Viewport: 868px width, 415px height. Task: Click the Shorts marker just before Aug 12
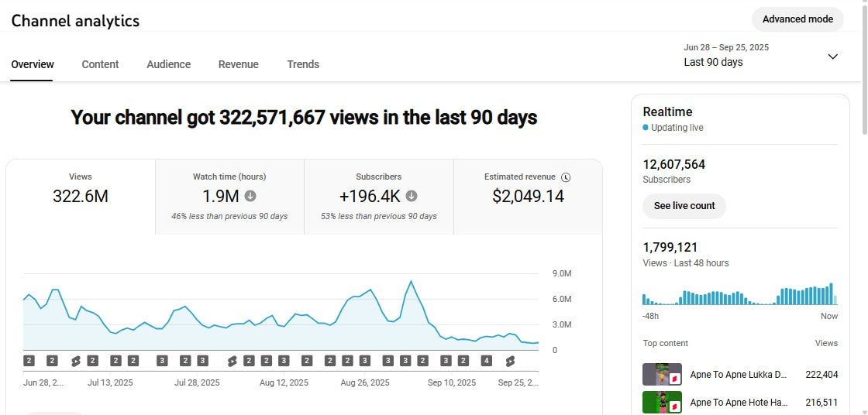tap(232, 361)
